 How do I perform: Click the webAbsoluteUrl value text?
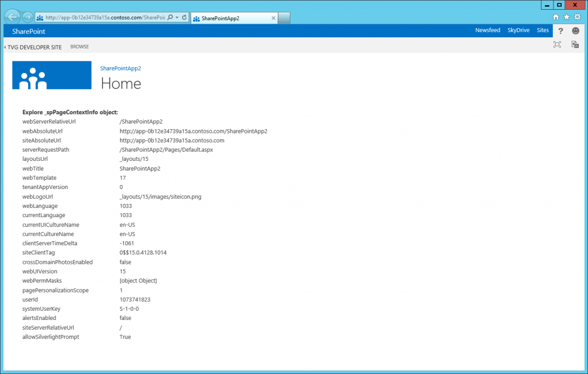point(194,132)
